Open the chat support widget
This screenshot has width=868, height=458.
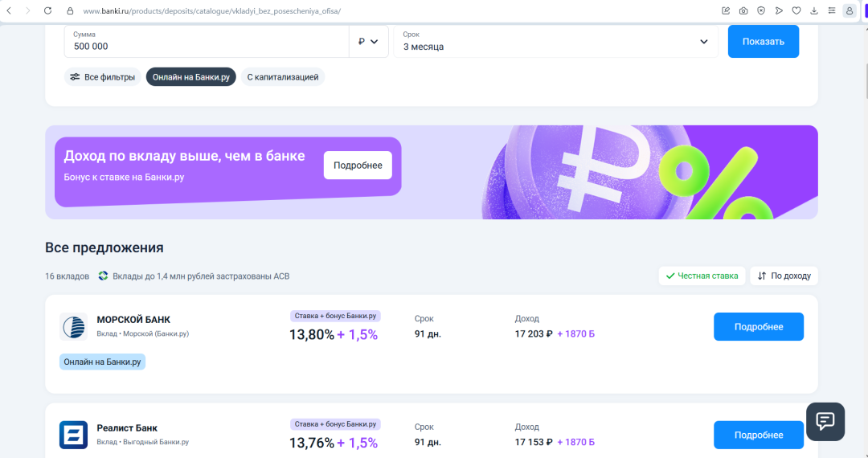click(x=825, y=421)
